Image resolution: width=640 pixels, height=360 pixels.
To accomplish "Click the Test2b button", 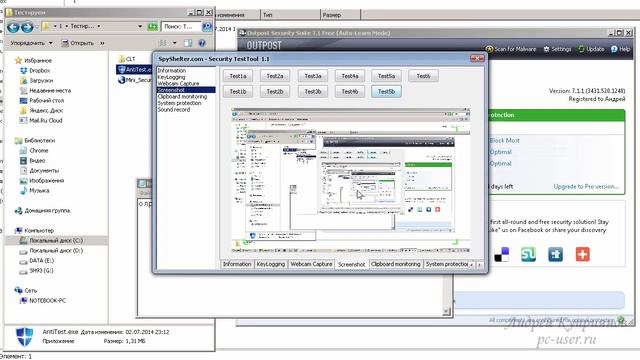I will coord(275,91).
